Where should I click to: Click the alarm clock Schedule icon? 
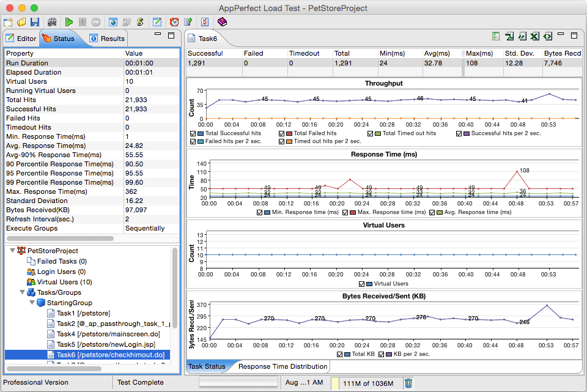pos(174,22)
